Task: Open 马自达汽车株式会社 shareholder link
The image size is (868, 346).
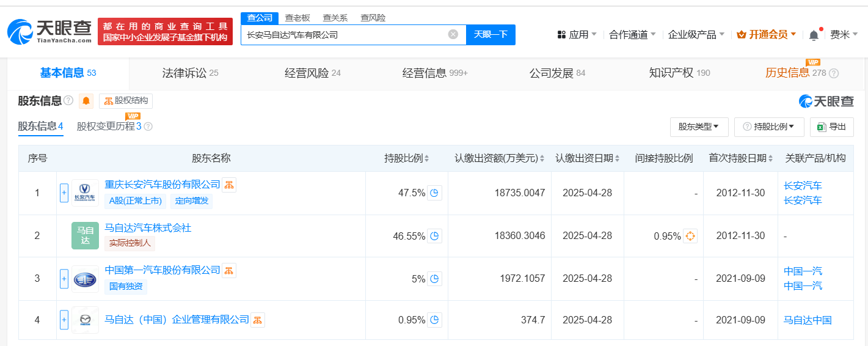Action: (148, 228)
